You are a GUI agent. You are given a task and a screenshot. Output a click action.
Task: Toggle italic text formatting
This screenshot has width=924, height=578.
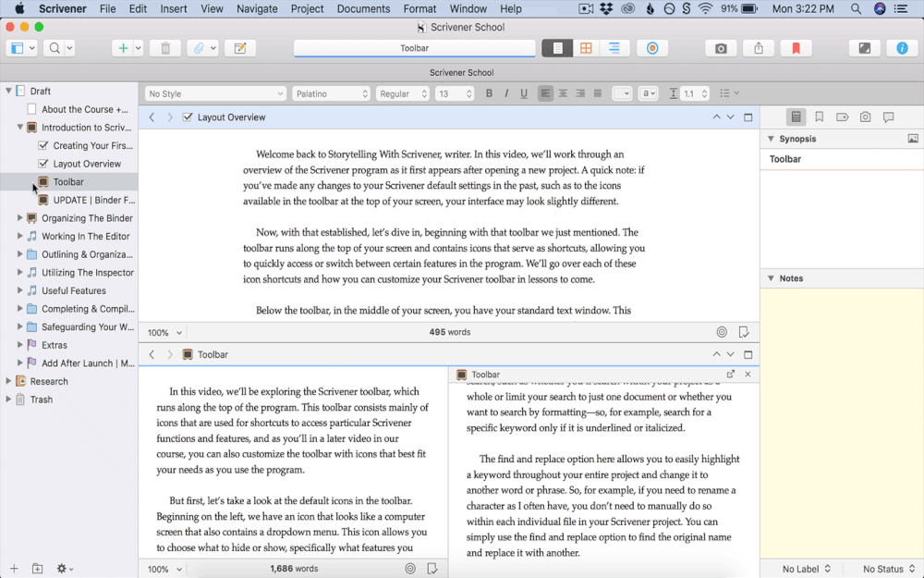506,93
